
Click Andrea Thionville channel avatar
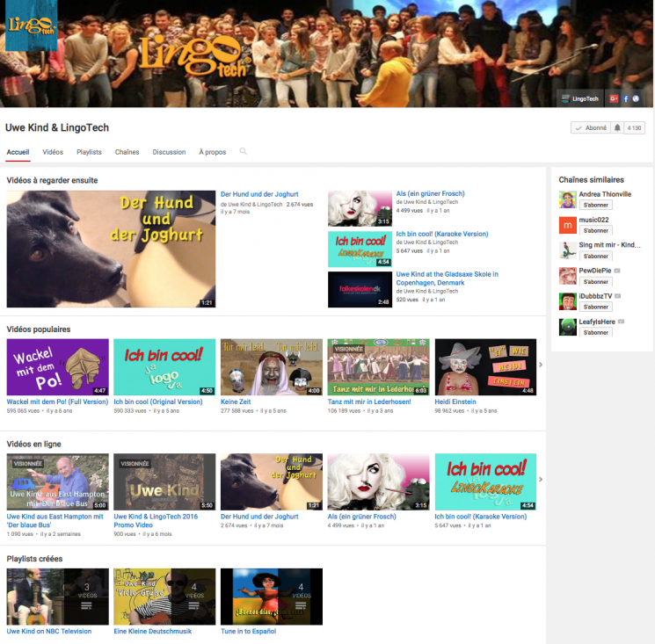tap(568, 199)
